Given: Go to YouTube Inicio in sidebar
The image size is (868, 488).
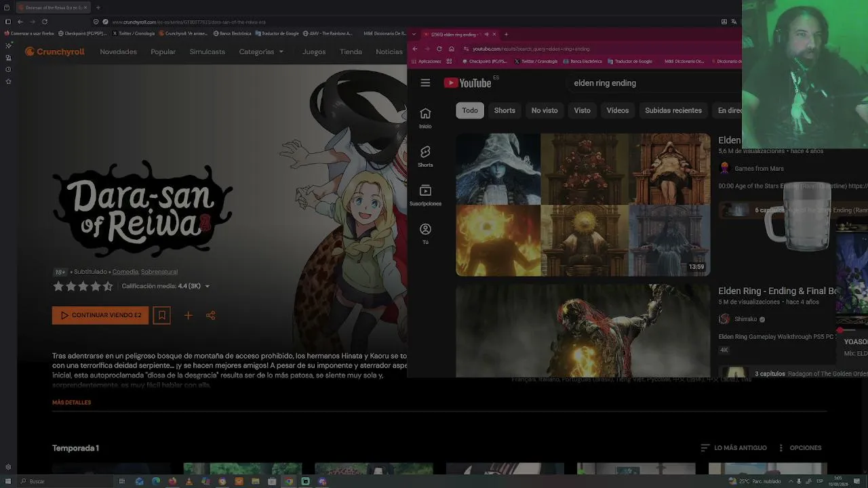Looking at the screenshot, I should (x=425, y=118).
